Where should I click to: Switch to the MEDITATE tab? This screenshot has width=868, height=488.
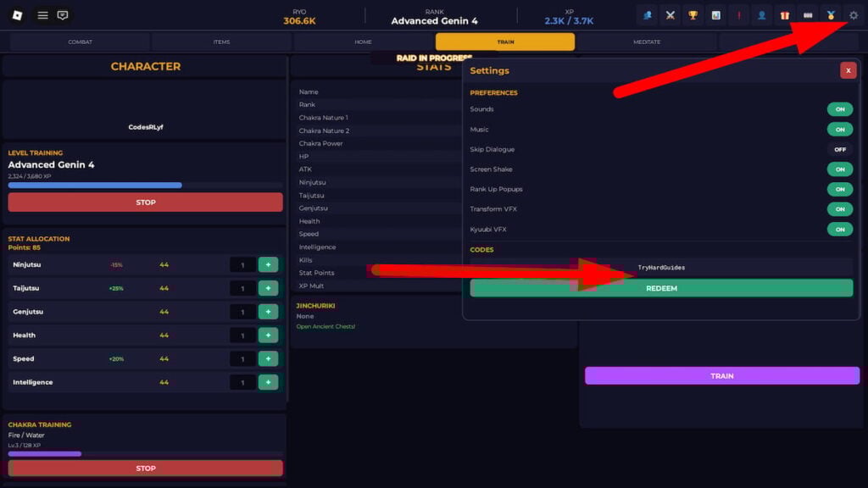pos(648,41)
